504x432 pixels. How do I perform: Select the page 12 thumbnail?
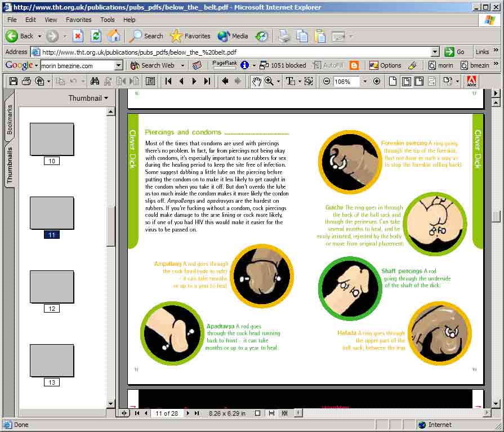[x=52, y=287]
